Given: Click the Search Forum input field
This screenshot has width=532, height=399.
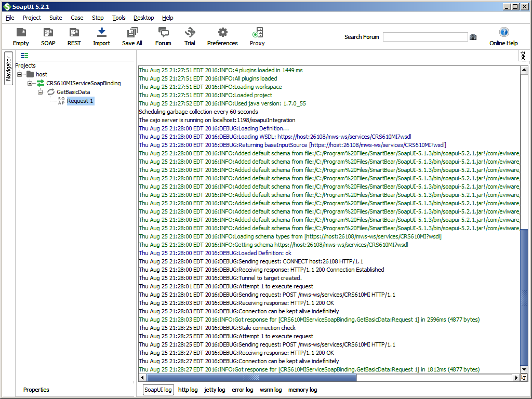Looking at the screenshot, I should (425, 37).
